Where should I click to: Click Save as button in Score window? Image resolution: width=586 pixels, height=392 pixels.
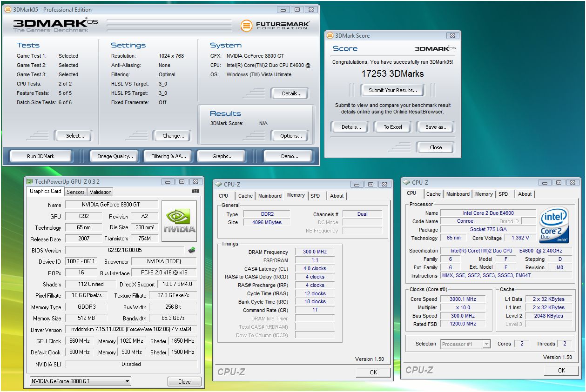click(436, 127)
